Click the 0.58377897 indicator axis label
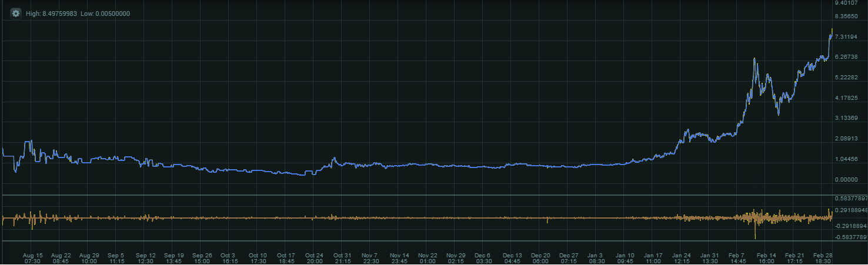Screen dimensions: 868x265 coord(851,199)
